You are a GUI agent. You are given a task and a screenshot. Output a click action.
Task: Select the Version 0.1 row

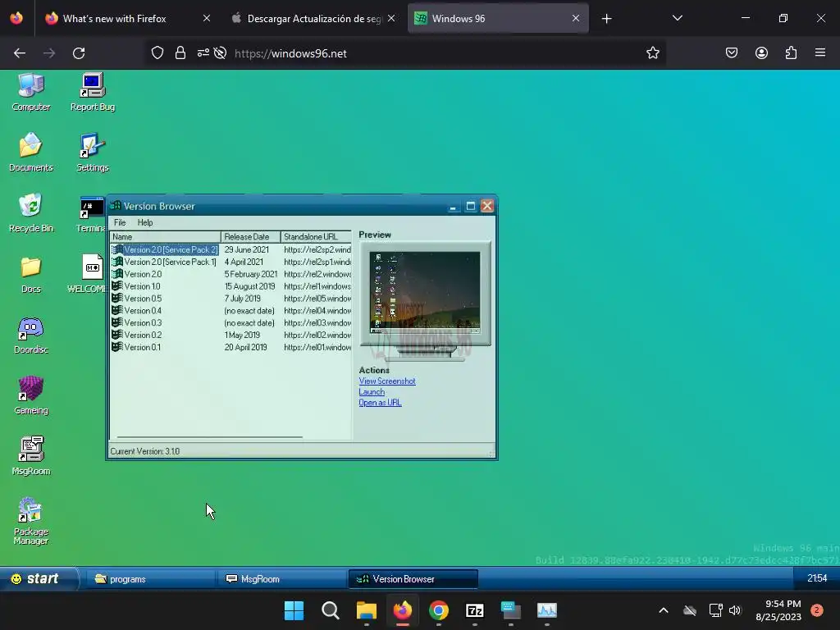tap(231, 347)
